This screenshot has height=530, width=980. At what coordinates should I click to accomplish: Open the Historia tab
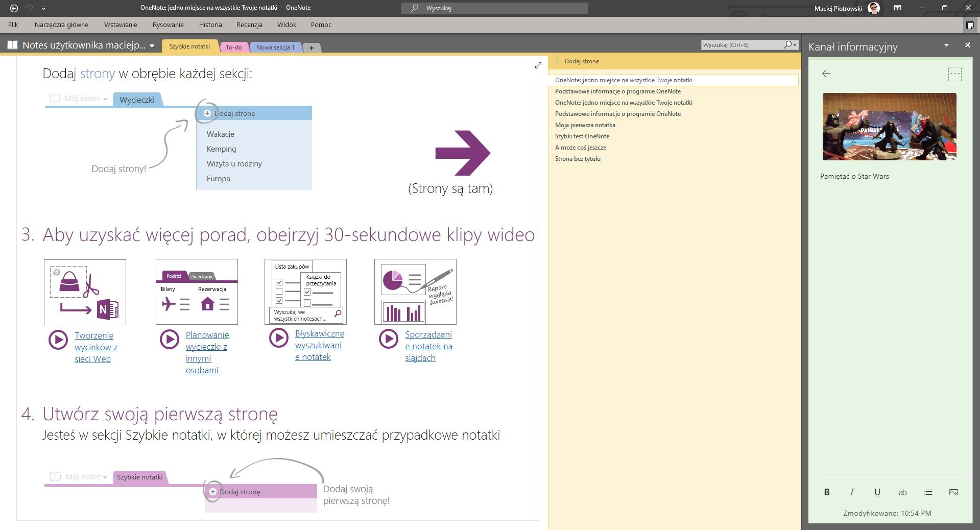coord(210,25)
